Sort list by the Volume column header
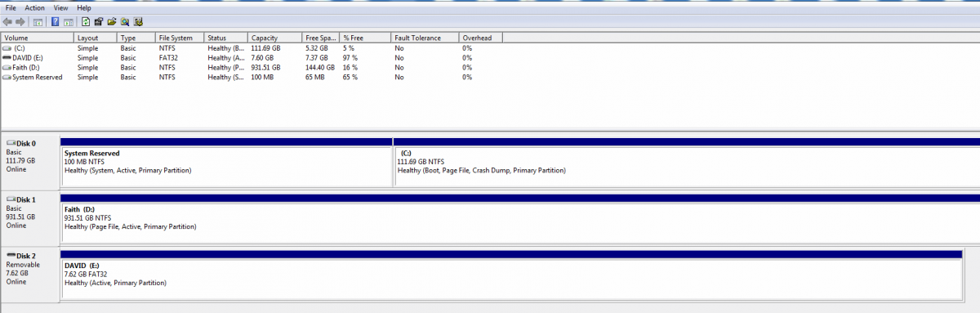The image size is (980, 313). 38,38
